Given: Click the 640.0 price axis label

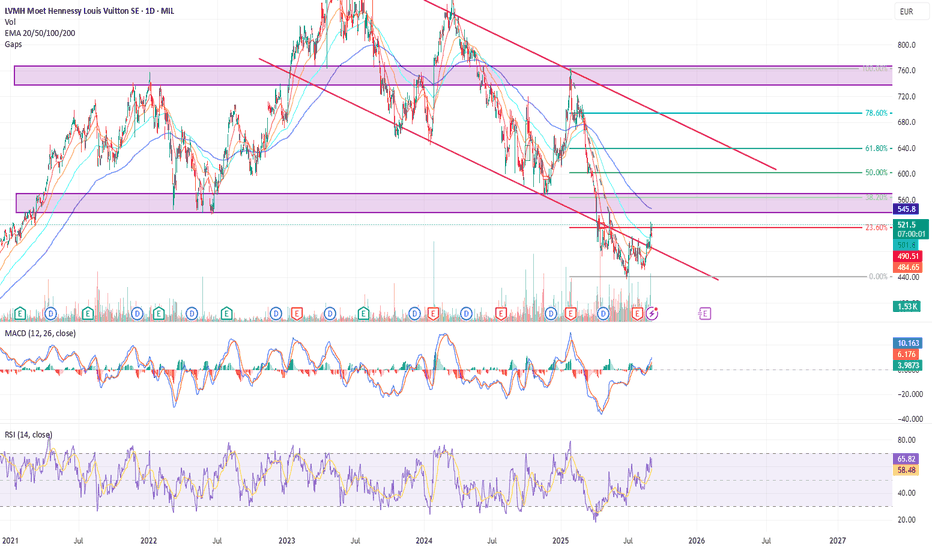Looking at the screenshot, I should pyautogui.click(x=906, y=148).
